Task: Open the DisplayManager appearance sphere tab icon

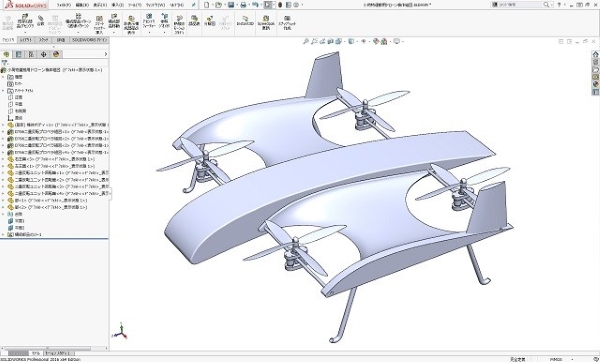Action: [56, 54]
